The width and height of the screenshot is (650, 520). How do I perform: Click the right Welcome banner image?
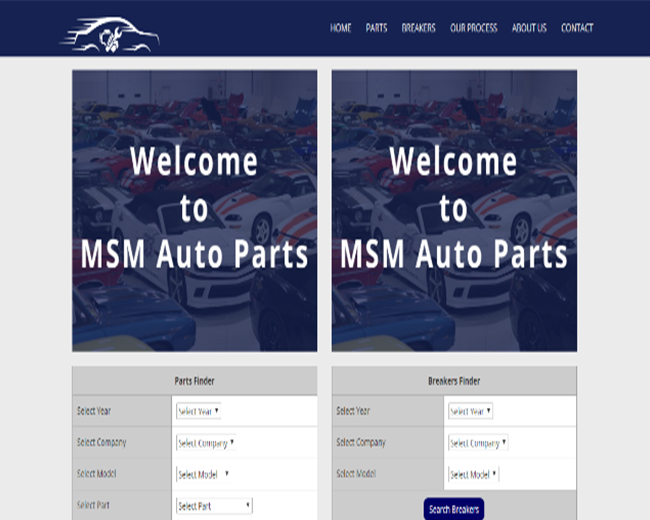point(454,210)
